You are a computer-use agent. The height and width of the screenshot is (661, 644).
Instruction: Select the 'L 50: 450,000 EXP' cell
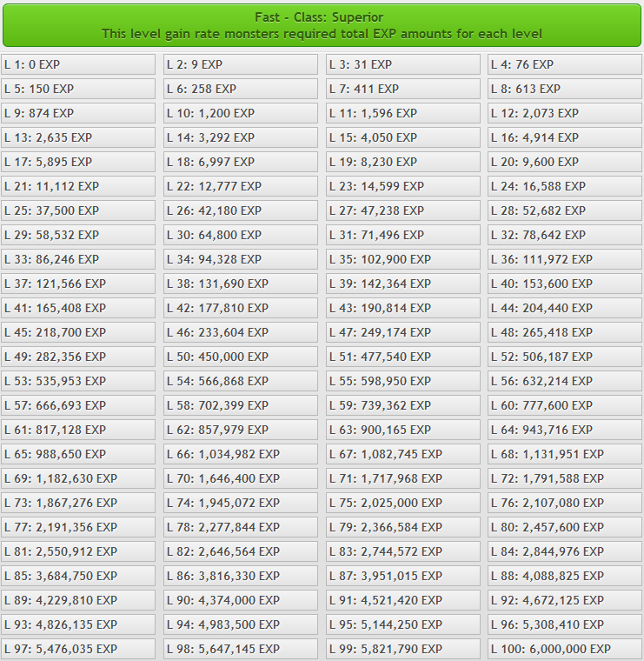coord(241,357)
